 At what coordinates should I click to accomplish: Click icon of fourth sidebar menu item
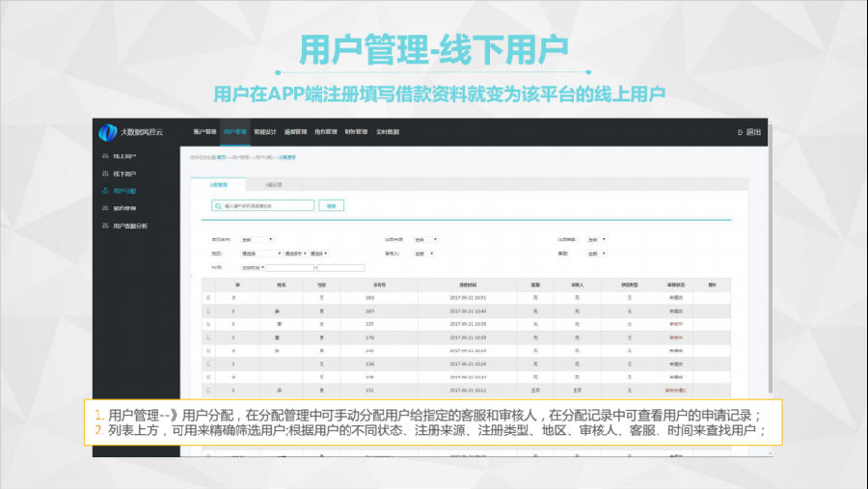(105, 208)
